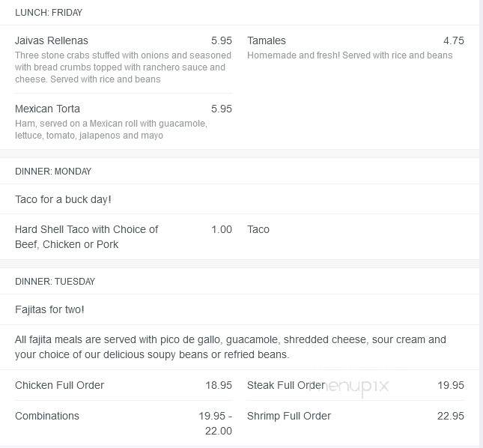Click the 'Fajitas for two!' heading
Viewport: 483px width, 448px height.
point(49,309)
